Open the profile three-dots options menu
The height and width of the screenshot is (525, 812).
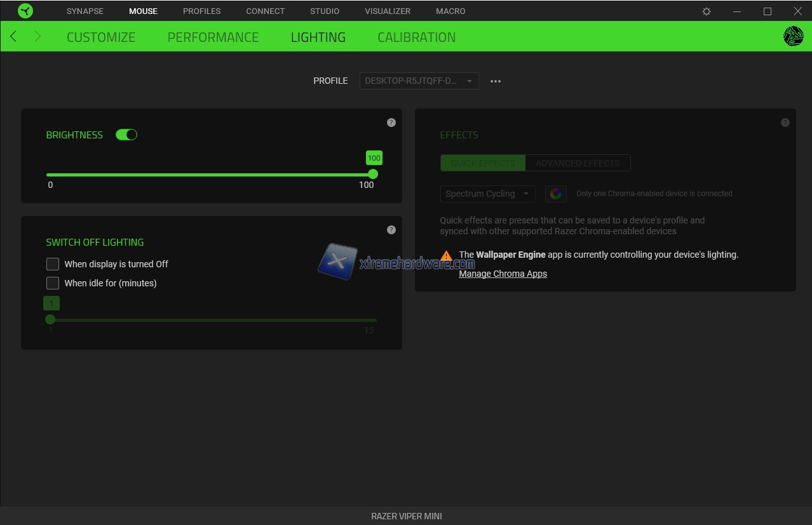(496, 81)
